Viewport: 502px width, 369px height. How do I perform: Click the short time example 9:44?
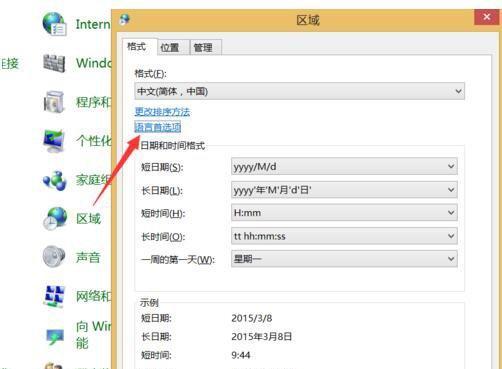tap(241, 355)
